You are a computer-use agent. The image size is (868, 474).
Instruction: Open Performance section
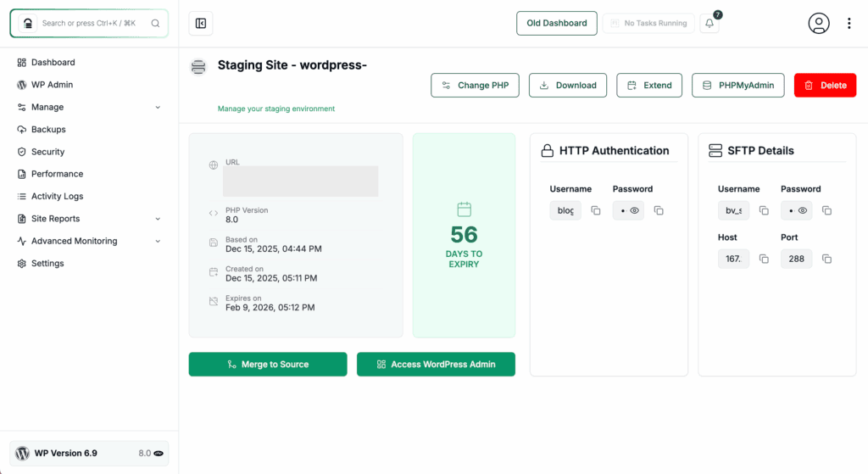pyautogui.click(x=57, y=174)
